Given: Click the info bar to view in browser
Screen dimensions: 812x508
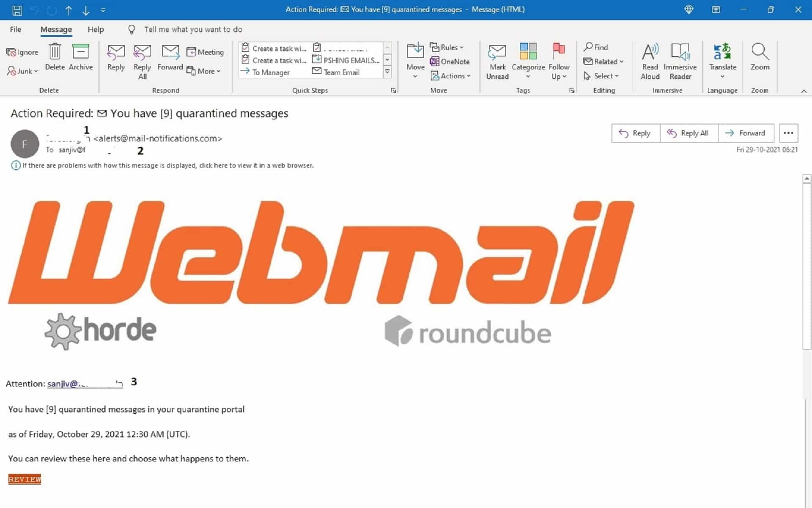Looking at the screenshot, I should 162,166.
